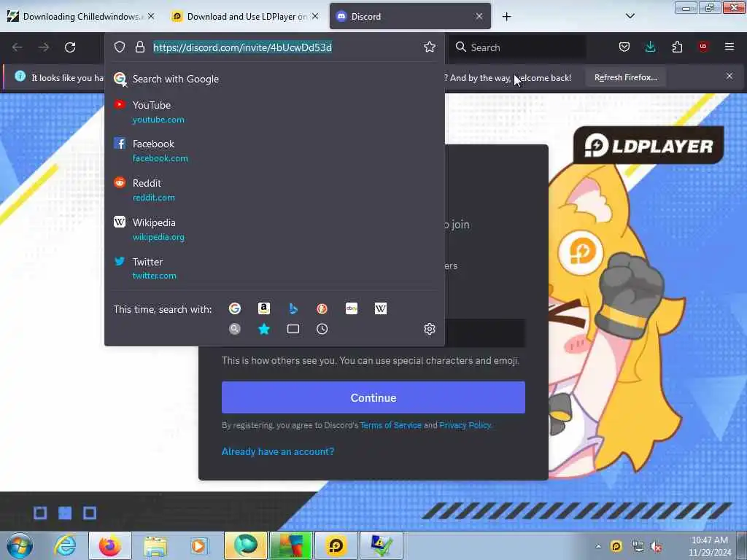Screen dimensions: 747x560
Task: Search open tabs with the rectangle icon
Action: coord(293,329)
